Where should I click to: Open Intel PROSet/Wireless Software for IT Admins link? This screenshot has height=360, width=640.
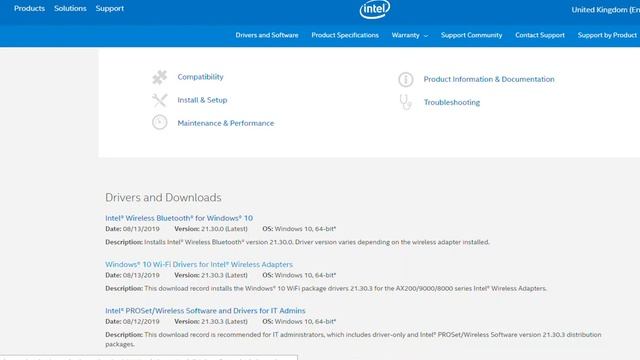point(205,311)
